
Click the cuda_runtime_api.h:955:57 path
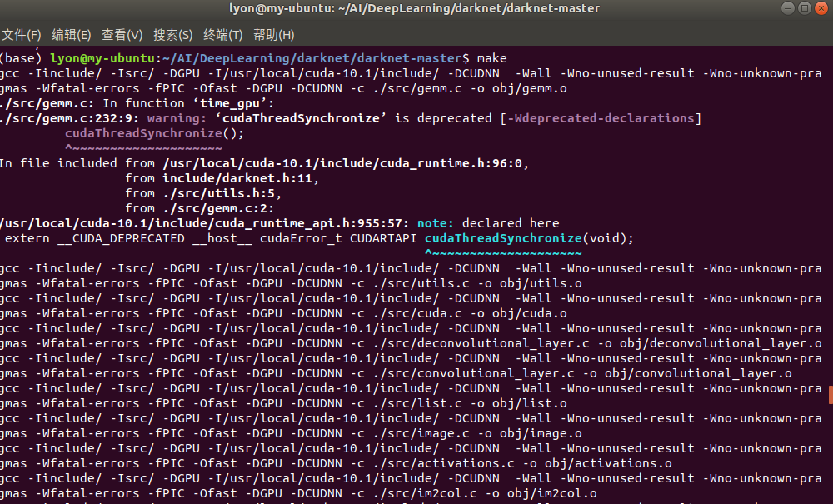tap(204, 223)
